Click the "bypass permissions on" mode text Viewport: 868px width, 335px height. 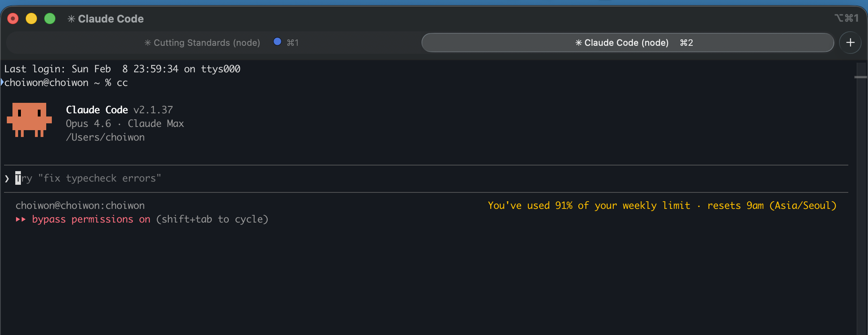91,219
